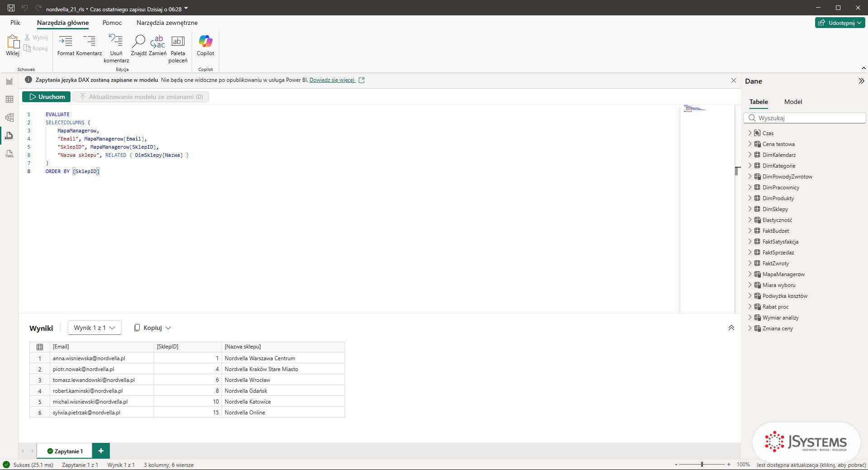This screenshot has height=470, width=868.
Task: Select the Nordvella Gdańsk cell
Action: 283,391
